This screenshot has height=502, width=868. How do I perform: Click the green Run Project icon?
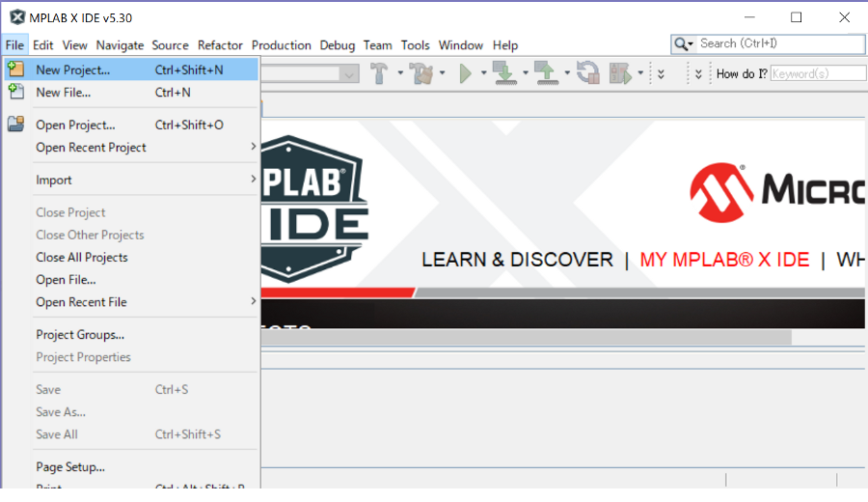click(x=466, y=73)
